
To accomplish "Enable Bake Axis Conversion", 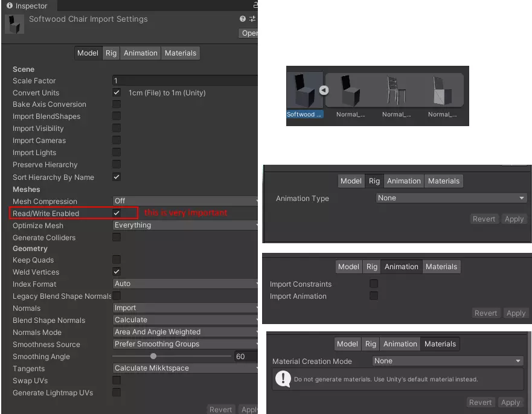I will point(117,104).
